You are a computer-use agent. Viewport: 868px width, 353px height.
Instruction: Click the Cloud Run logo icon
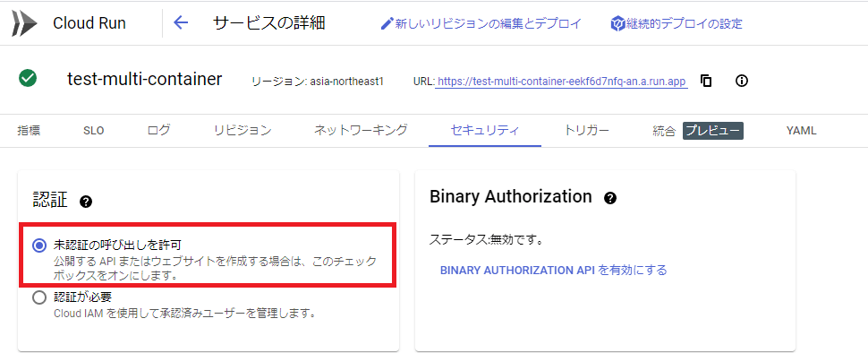(24, 23)
